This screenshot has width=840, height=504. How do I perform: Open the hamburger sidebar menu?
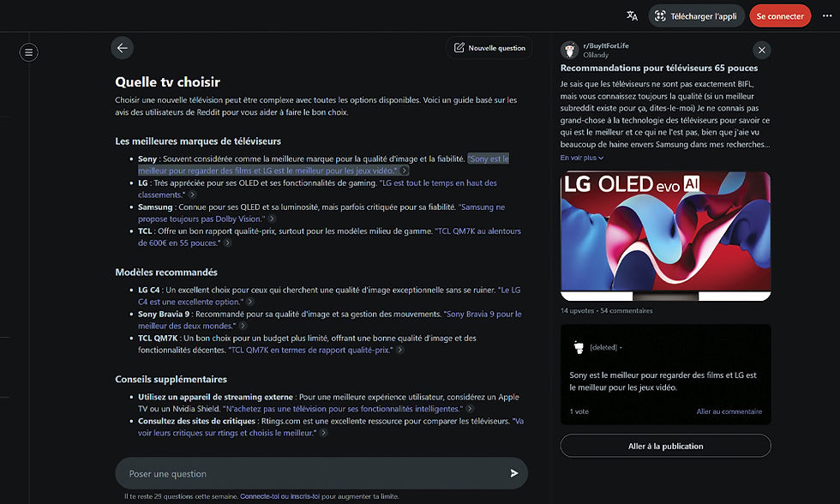(x=28, y=52)
